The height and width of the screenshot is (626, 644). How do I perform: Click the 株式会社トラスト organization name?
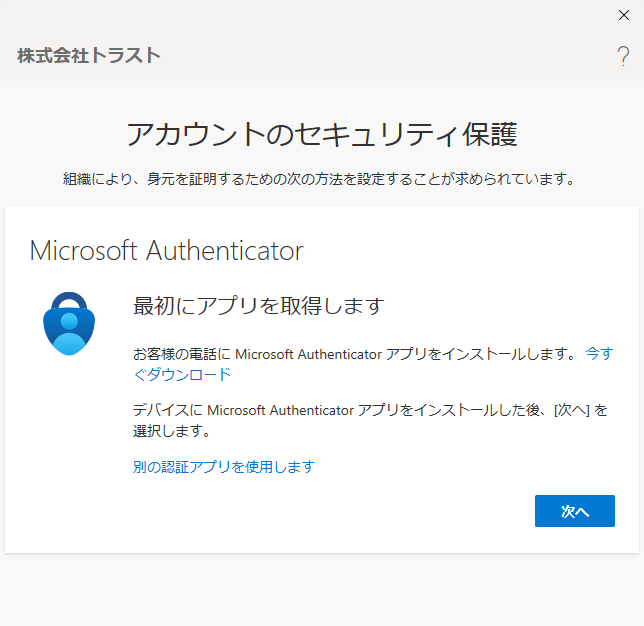point(89,55)
